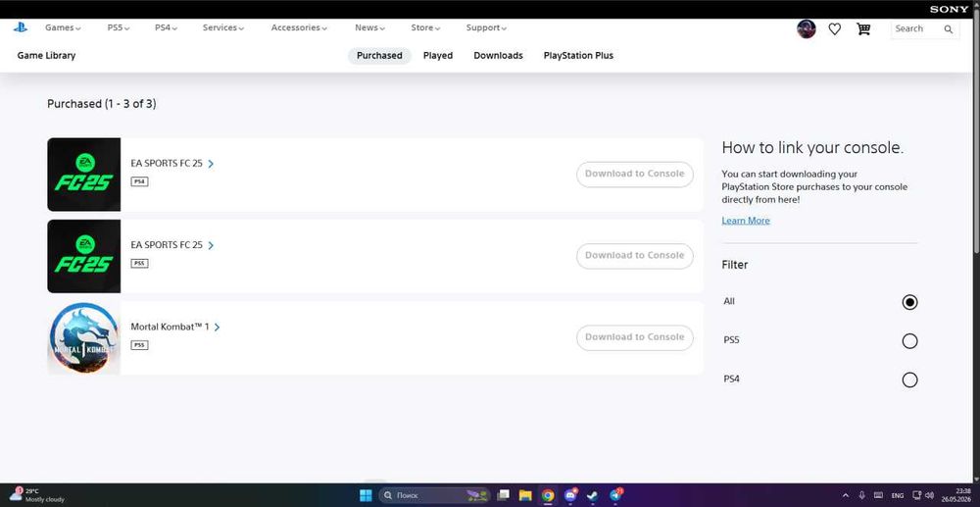Click Download to Console for FC 25 PS5

pos(634,256)
